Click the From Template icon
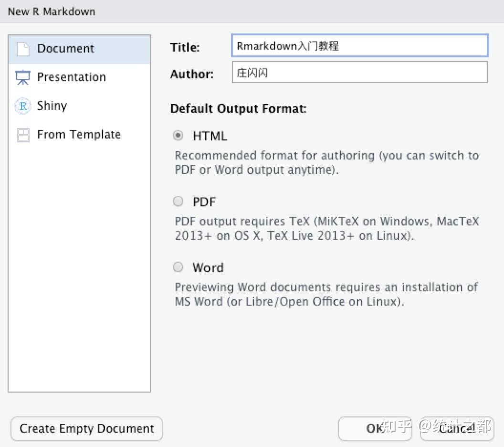This screenshot has height=447, width=504. click(x=23, y=135)
